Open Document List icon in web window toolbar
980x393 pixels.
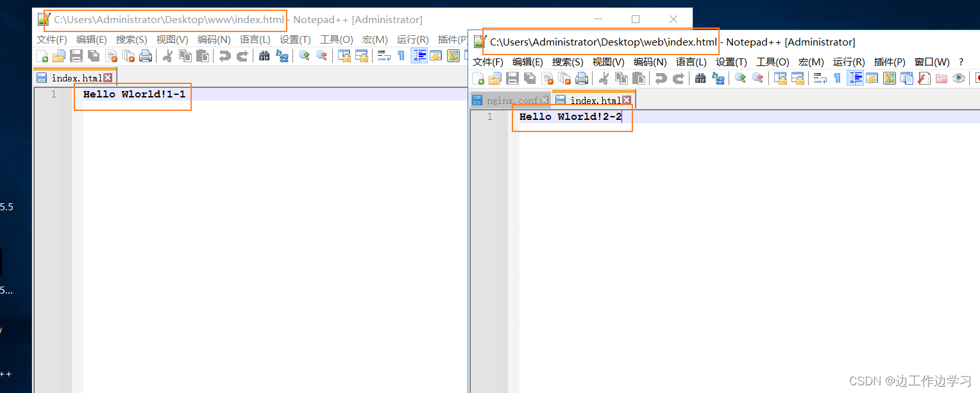[906, 78]
